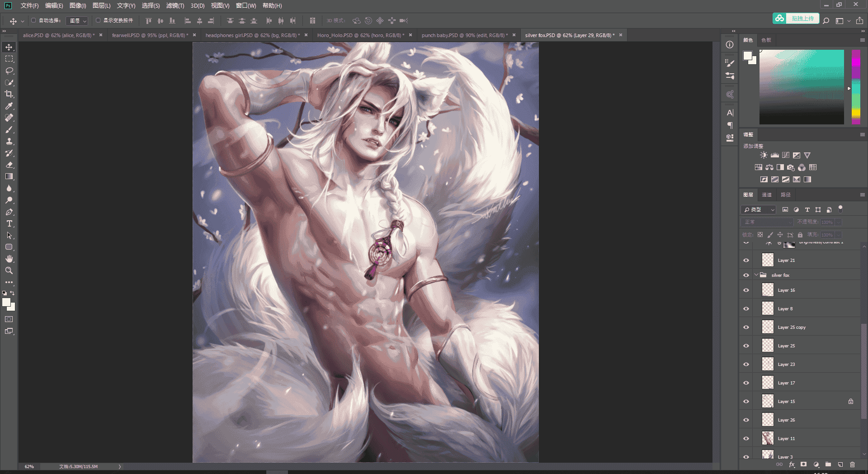
Task: Open the blend mode dropdown
Action: pos(767,222)
